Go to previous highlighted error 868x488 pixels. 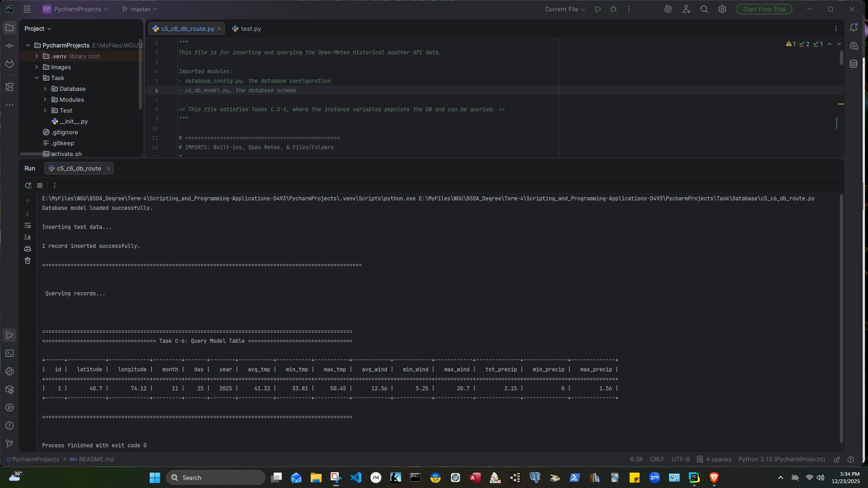pos(830,44)
